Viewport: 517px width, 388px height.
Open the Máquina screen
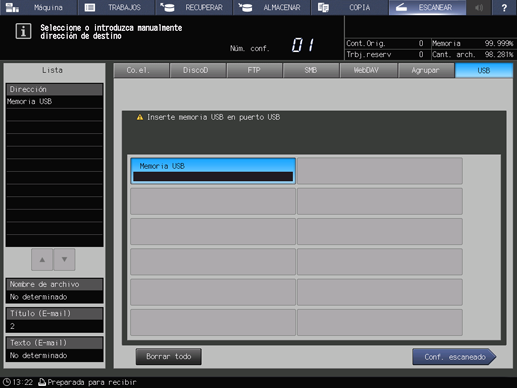pos(38,7)
